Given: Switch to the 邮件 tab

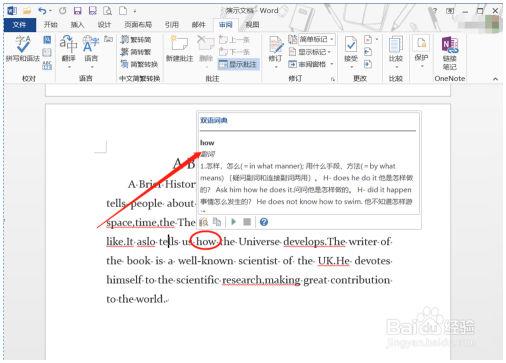Looking at the screenshot, I should click(199, 25).
